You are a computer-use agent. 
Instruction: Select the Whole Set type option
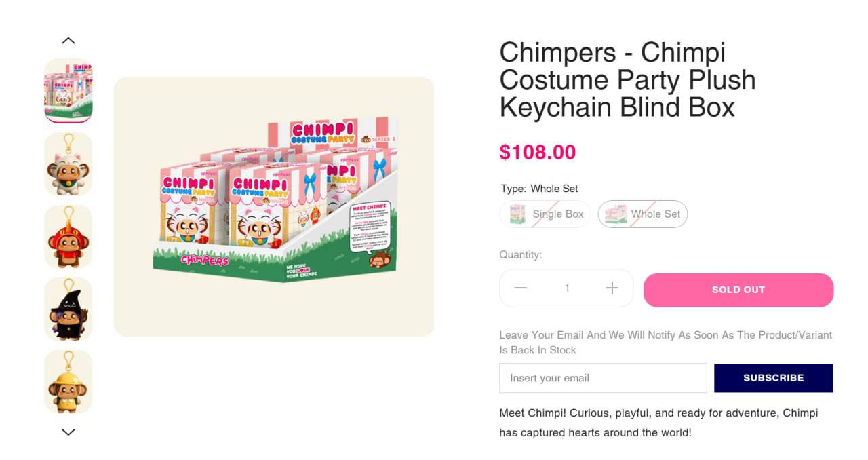tap(643, 214)
